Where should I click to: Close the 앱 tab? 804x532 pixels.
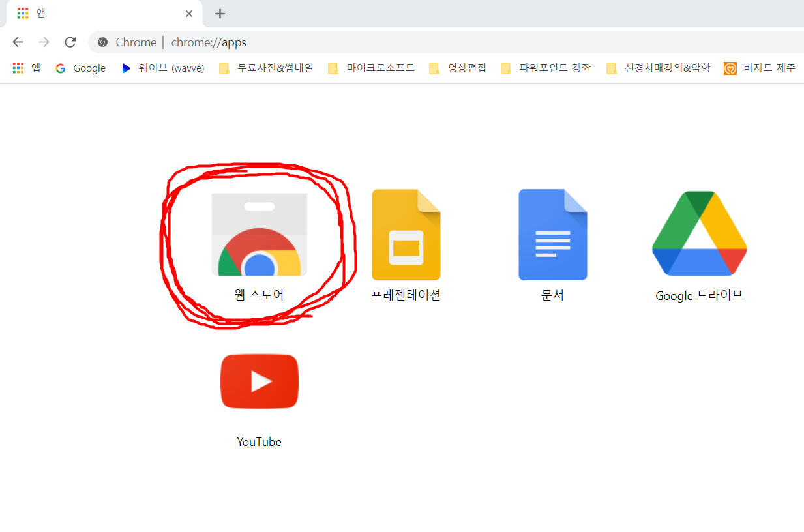[189, 14]
